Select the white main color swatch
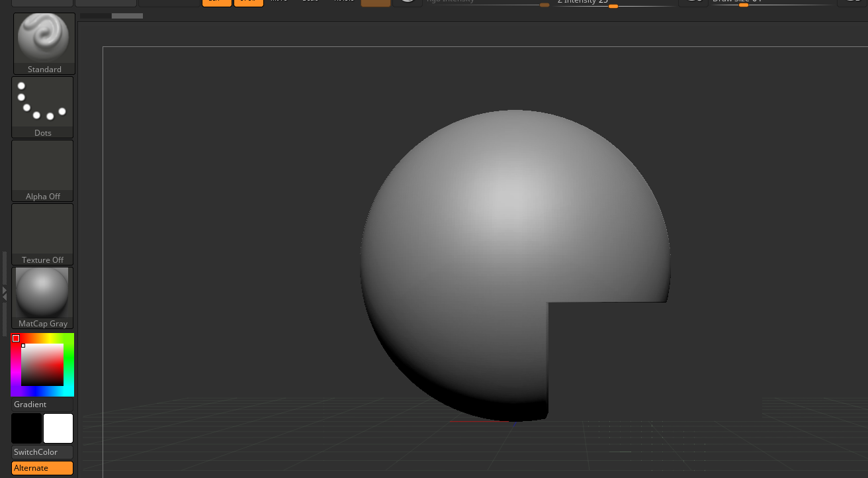868x478 pixels. (x=58, y=428)
